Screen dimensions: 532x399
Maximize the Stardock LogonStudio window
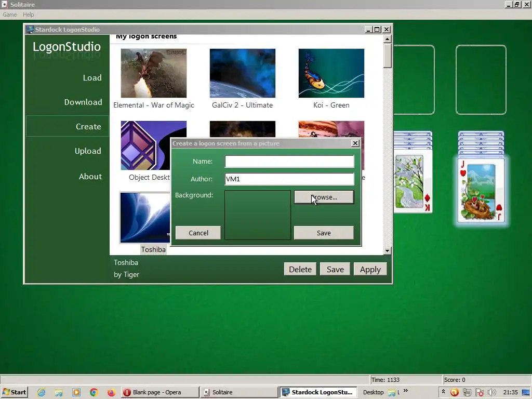377,30
